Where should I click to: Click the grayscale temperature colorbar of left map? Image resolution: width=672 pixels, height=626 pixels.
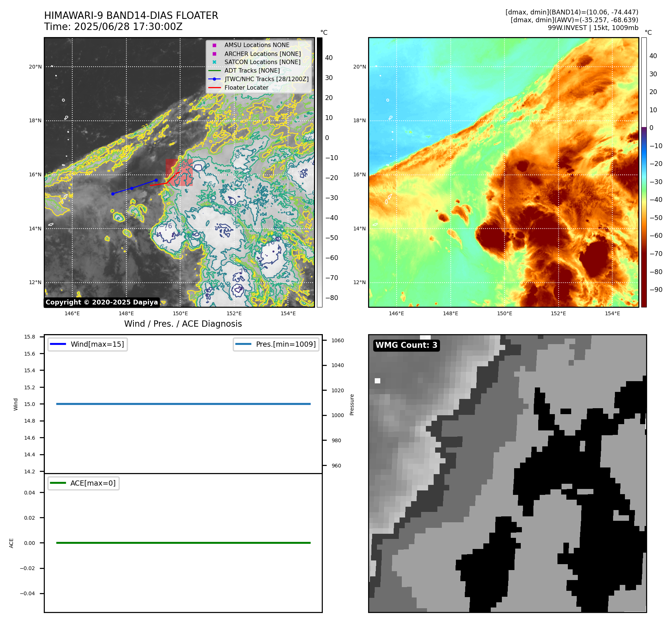[x=320, y=172]
